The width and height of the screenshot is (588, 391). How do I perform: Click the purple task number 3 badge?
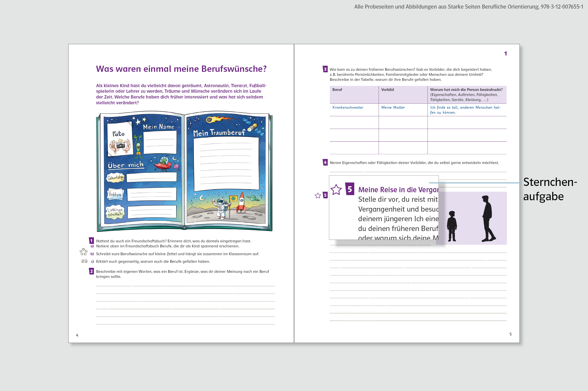(325, 69)
